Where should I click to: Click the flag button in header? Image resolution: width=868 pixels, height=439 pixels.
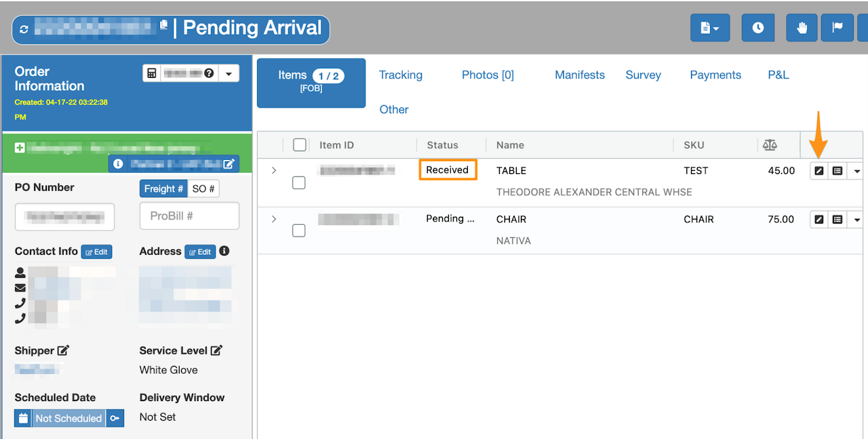pos(837,28)
